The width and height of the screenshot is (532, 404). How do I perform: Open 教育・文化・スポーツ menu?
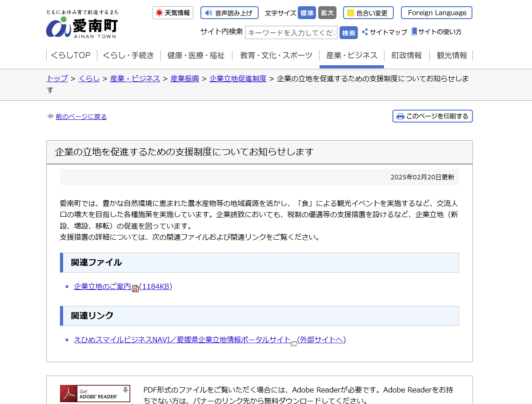pyautogui.click(x=276, y=55)
